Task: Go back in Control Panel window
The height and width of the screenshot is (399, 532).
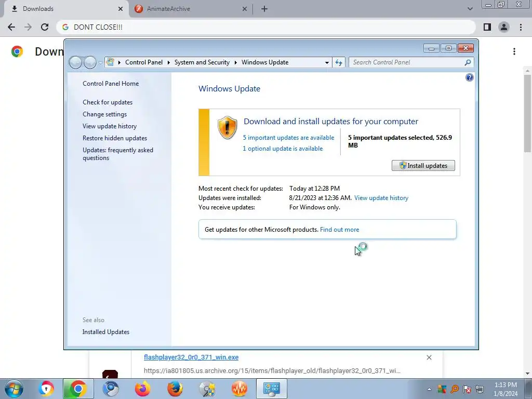Action: pyautogui.click(x=75, y=62)
